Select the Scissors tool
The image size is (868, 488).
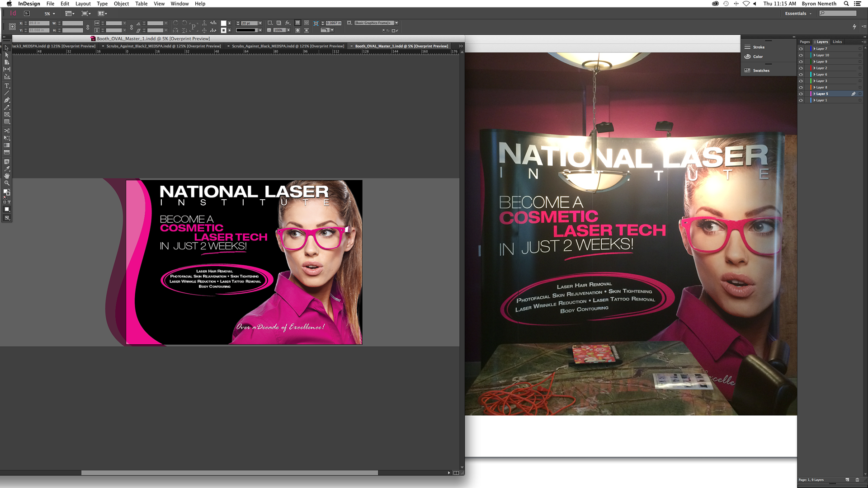(x=7, y=131)
